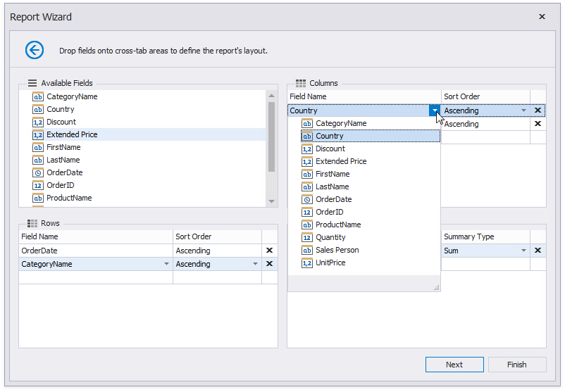Click the Next button

click(x=454, y=365)
